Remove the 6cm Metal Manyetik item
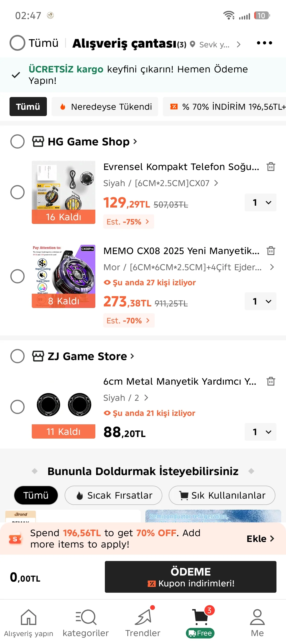The image size is (286, 644). tap(271, 381)
